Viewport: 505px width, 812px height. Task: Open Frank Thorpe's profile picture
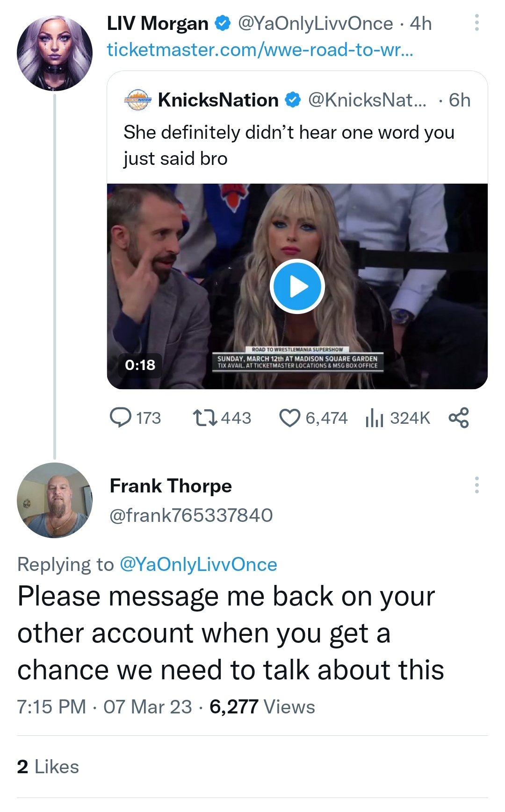pyautogui.click(x=55, y=500)
